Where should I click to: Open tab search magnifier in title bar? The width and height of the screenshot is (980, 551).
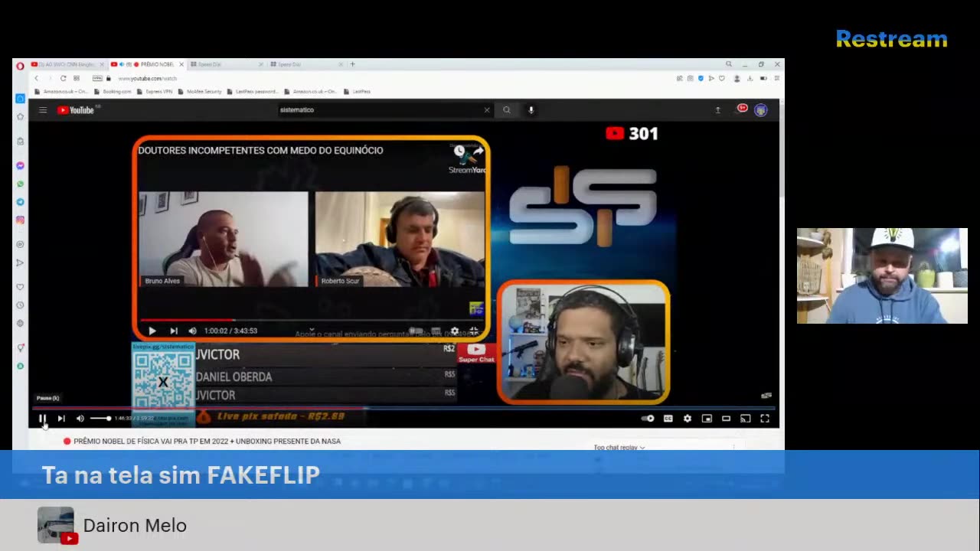point(729,64)
